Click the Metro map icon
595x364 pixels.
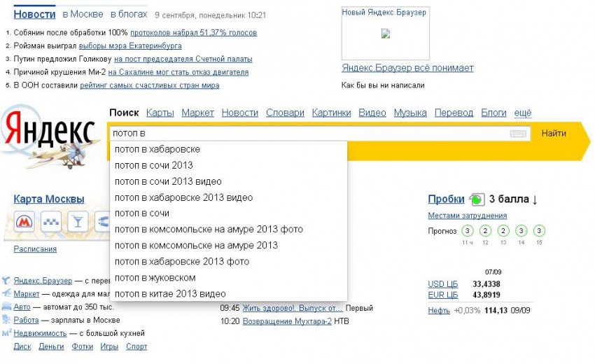pyautogui.click(x=24, y=223)
